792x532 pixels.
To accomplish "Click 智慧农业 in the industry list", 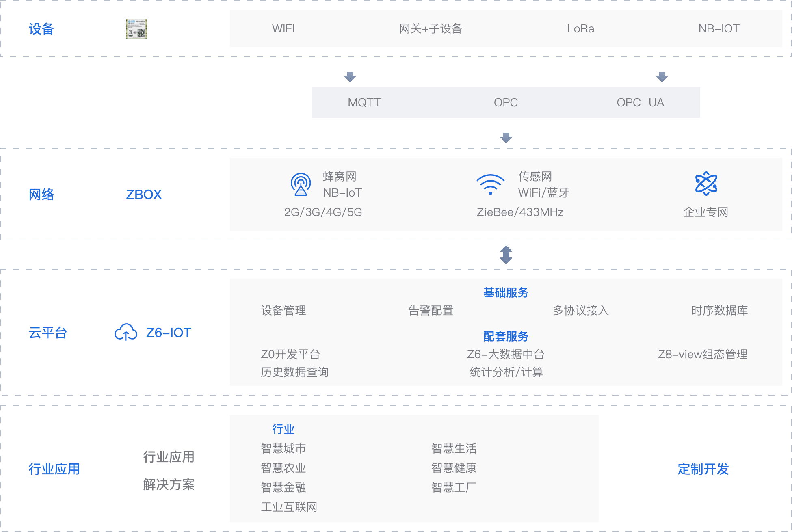I will point(283,468).
